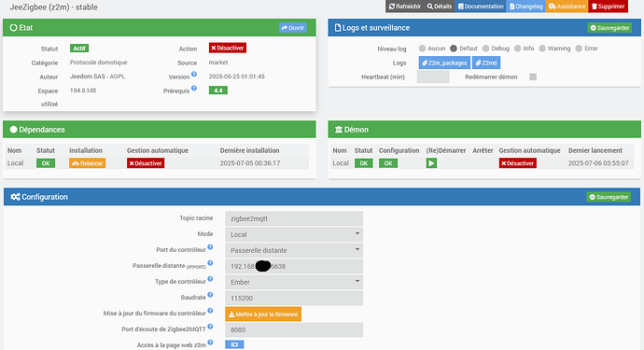Viewport: 644px width, 350px height.
Task: Click the Relancer dependencies button
Action: click(87, 163)
